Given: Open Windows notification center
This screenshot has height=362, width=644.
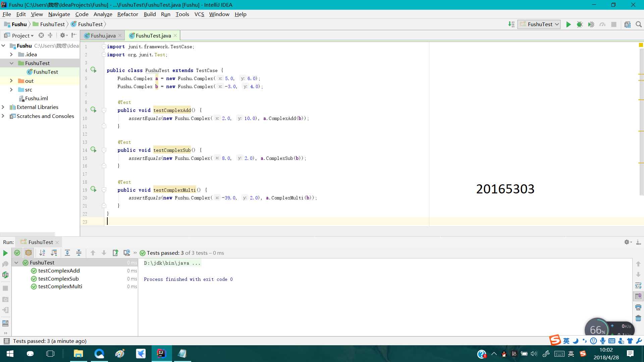Looking at the screenshot, I should click(x=630, y=354).
